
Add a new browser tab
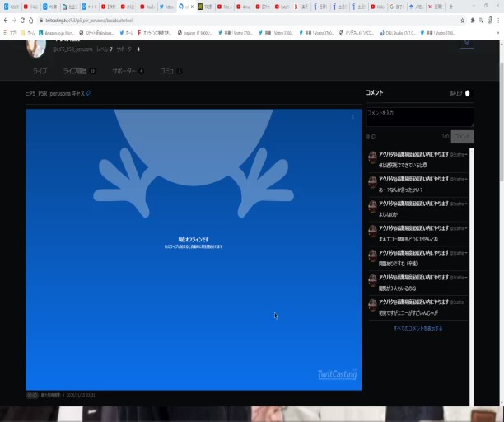tap(451, 7)
